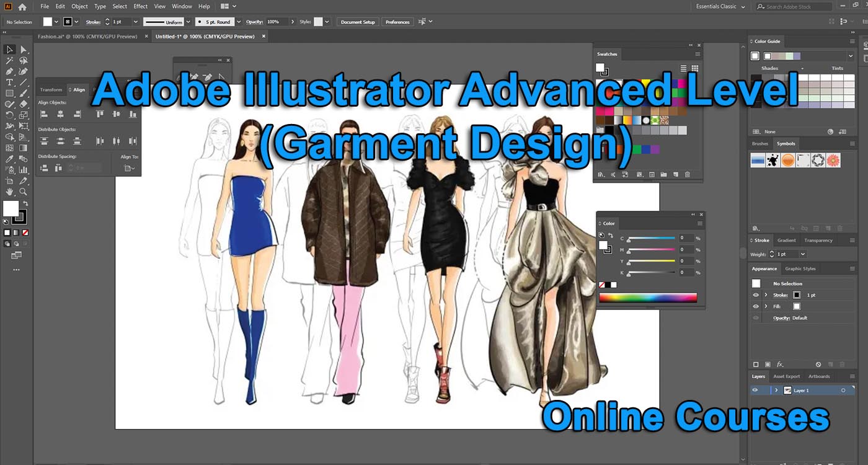Select the Zoom tool
This screenshot has width=868, height=465.
[x=22, y=192]
